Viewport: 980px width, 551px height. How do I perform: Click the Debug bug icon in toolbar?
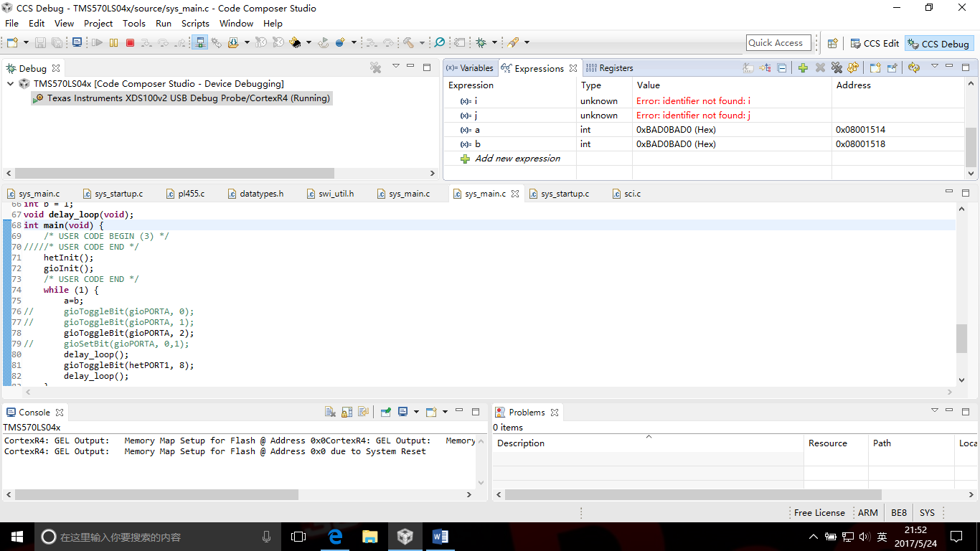(x=481, y=43)
